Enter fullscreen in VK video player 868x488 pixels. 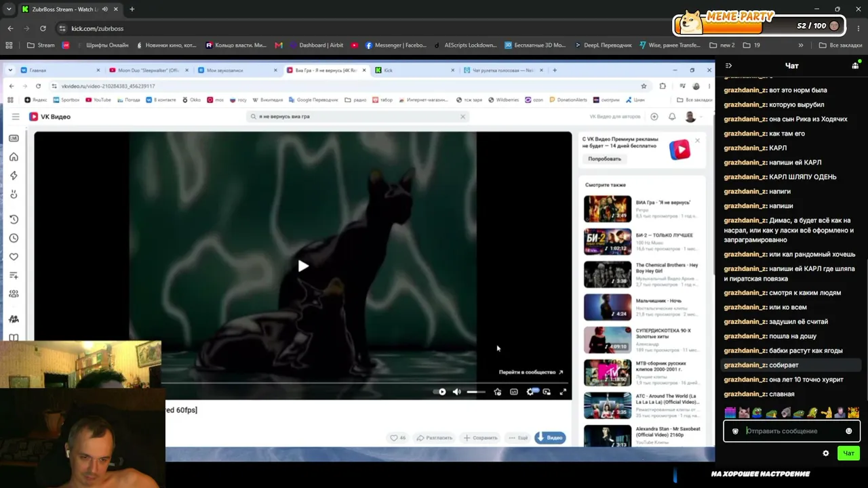pyautogui.click(x=563, y=392)
